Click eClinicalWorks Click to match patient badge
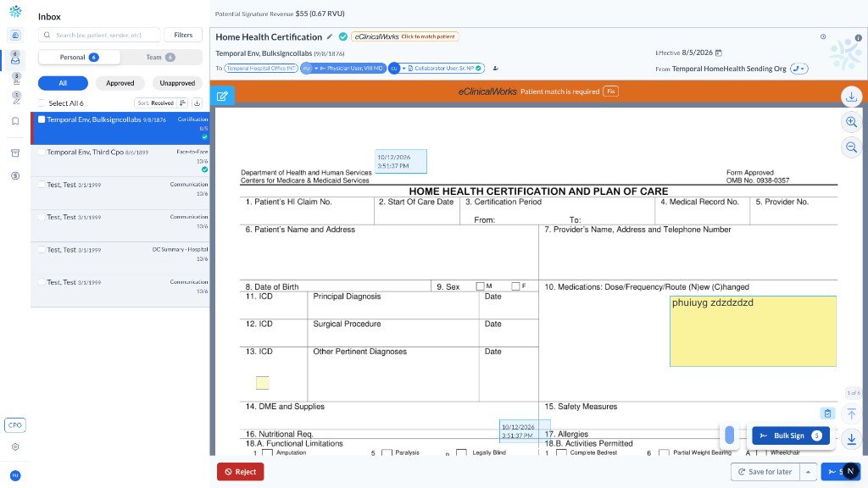Viewport: 868px width, 488px height. click(x=404, y=36)
